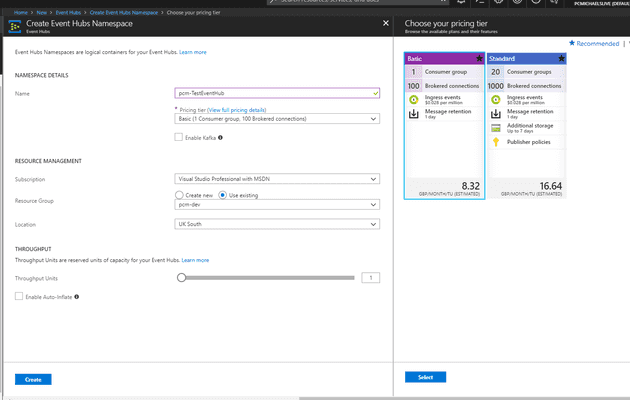Click the Message retention icon in Standard card
Viewport: 630px width, 400px height.
(496, 114)
